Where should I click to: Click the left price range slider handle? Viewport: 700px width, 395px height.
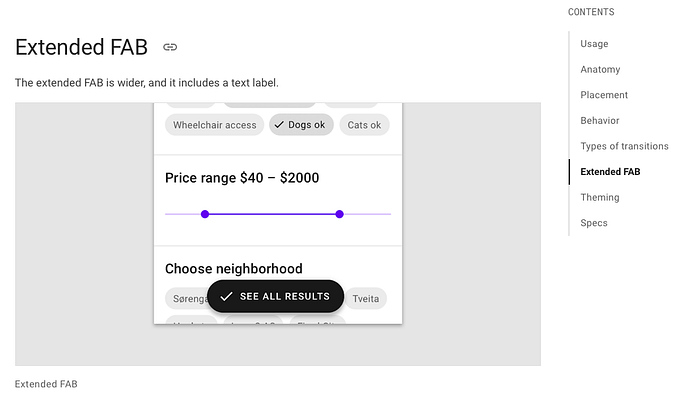(x=205, y=214)
